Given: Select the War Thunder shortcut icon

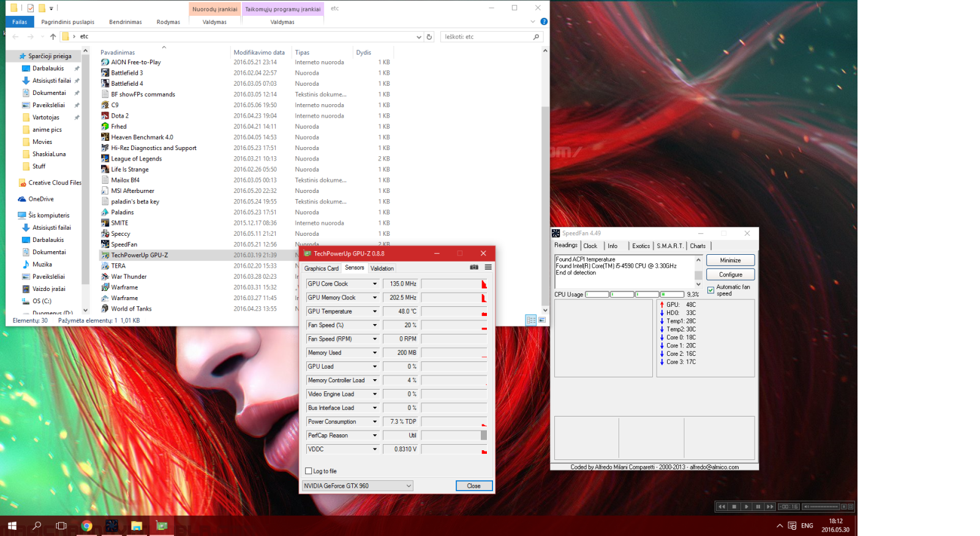Looking at the screenshot, I should click(x=105, y=276).
